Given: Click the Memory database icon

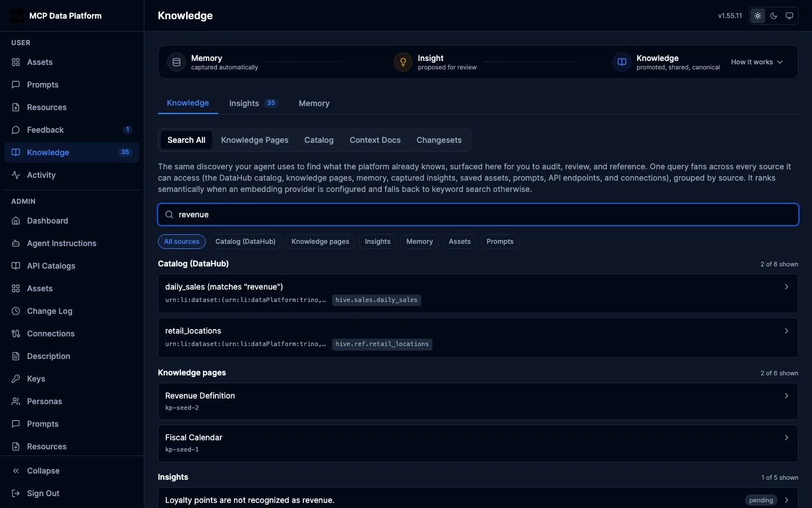Looking at the screenshot, I should [x=176, y=62].
